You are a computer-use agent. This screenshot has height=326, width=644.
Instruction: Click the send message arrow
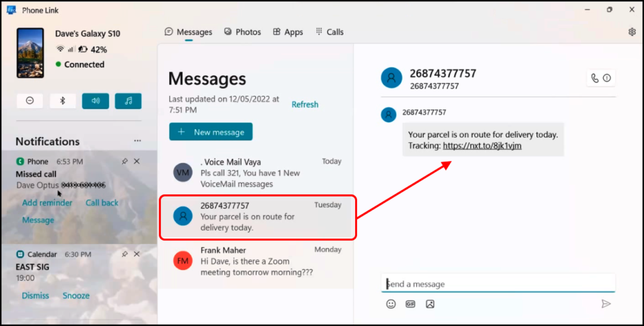coord(606,304)
